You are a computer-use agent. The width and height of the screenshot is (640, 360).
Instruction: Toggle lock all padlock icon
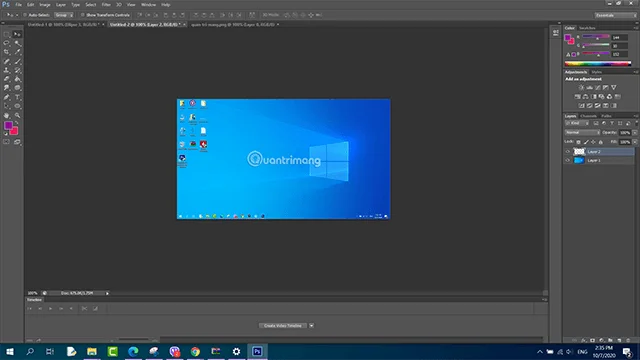[x=600, y=142]
